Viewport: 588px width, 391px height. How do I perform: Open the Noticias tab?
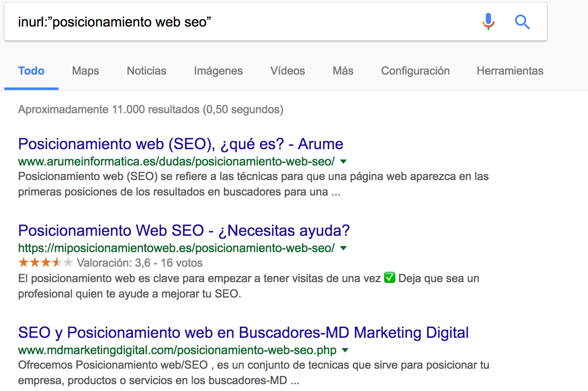tap(146, 71)
